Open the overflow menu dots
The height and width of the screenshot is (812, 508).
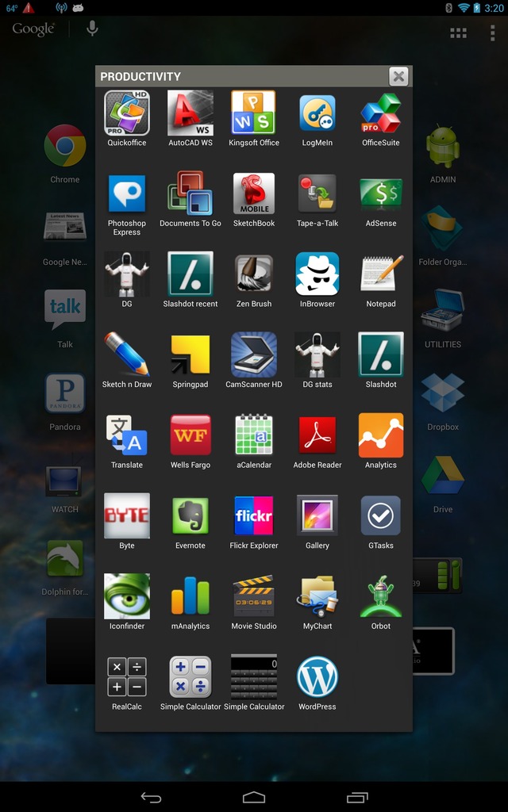[492, 33]
